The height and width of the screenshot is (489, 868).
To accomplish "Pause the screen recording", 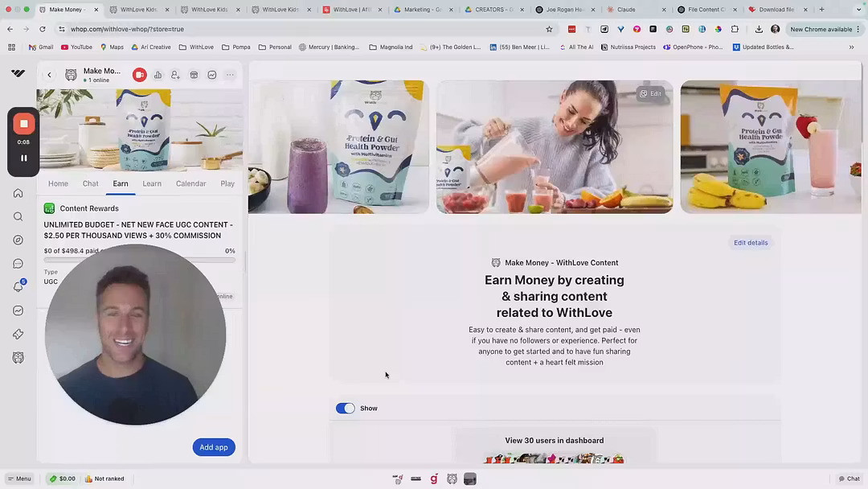I will [x=24, y=158].
